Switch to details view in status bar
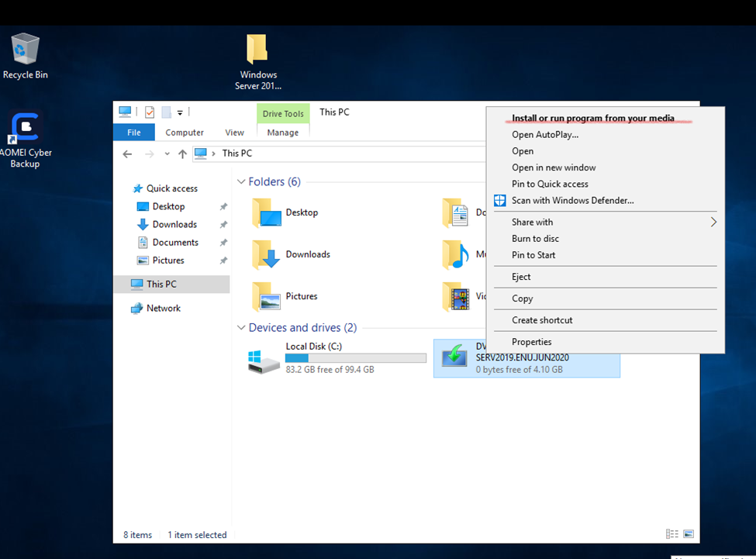The width and height of the screenshot is (756, 559). coord(671,534)
